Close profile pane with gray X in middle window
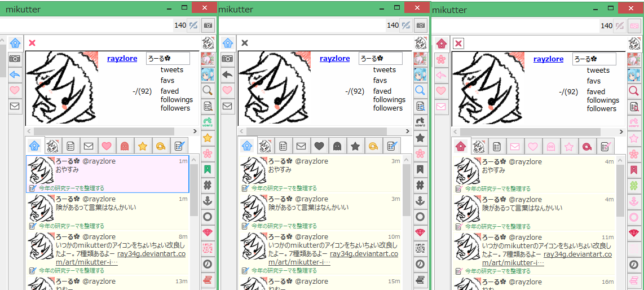This screenshot has height=290, width=644. click(245, 43)
